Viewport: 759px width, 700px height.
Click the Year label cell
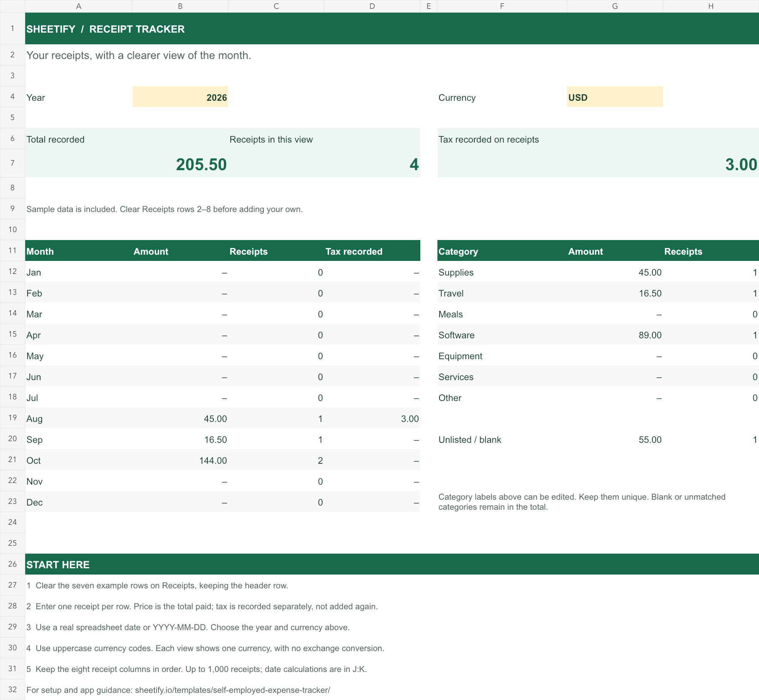tap(79, 97)
